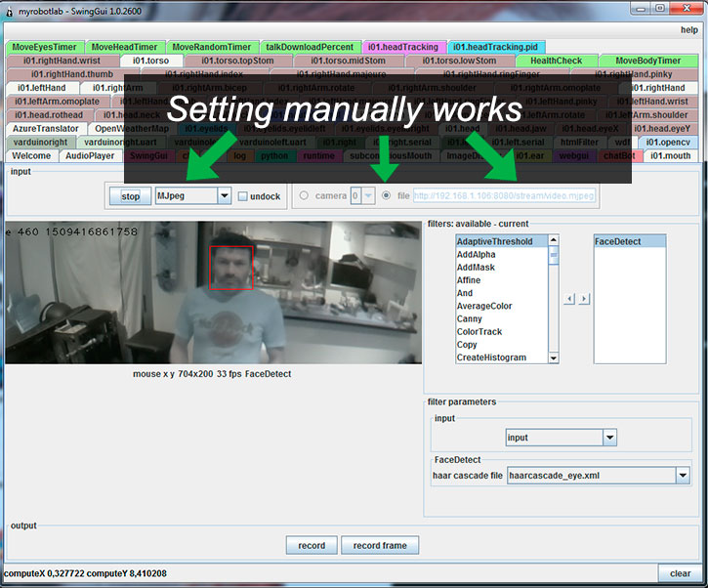The image size is (708, 588).
Task: Click the filter list scroll-down arrow
Action: click(554, 358)
